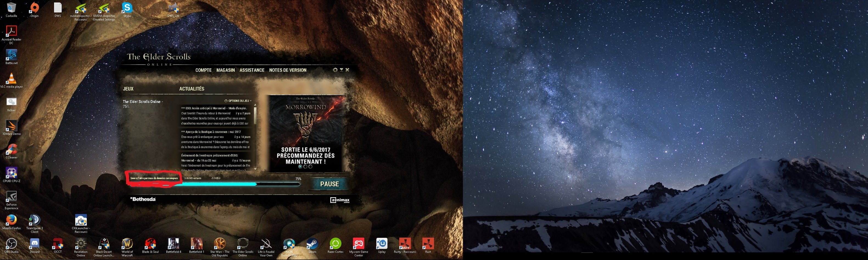The image size is (868, 260).
Task: Select the Steam desktop icon
Action: pos(312,245)
